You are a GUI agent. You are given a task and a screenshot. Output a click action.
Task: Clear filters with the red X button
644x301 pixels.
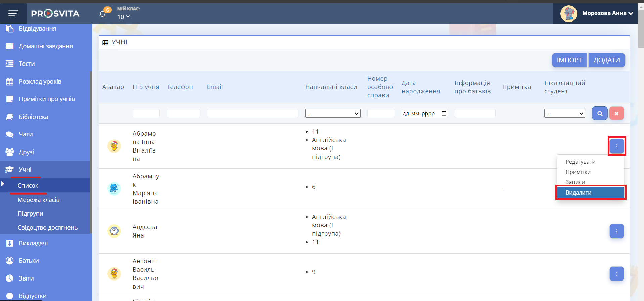coord(616,113)
